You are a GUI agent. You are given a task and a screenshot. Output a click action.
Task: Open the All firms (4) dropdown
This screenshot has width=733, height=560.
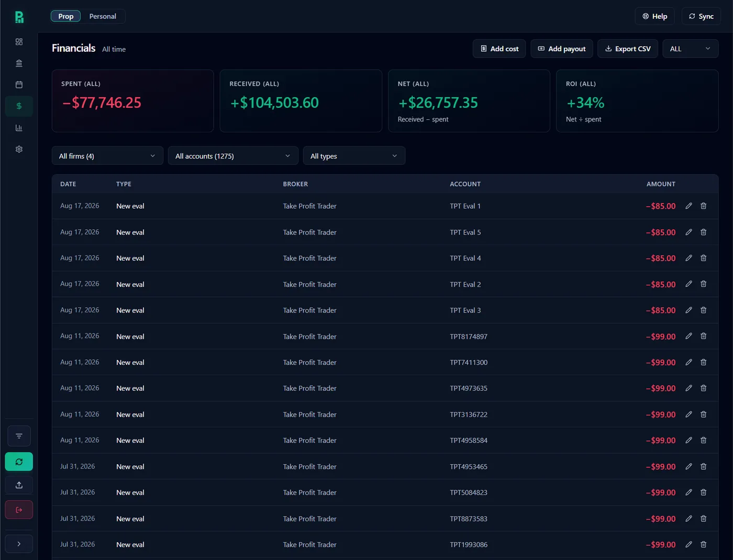pos(107,156)
